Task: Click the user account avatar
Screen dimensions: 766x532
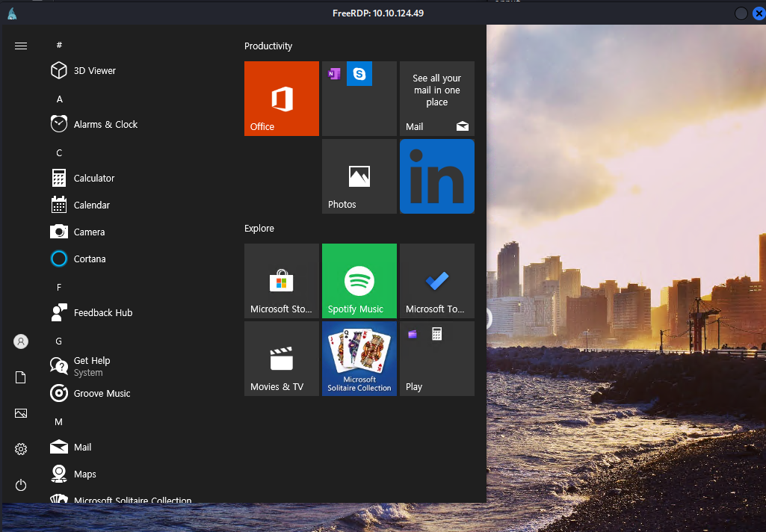Action: (21, 341)
